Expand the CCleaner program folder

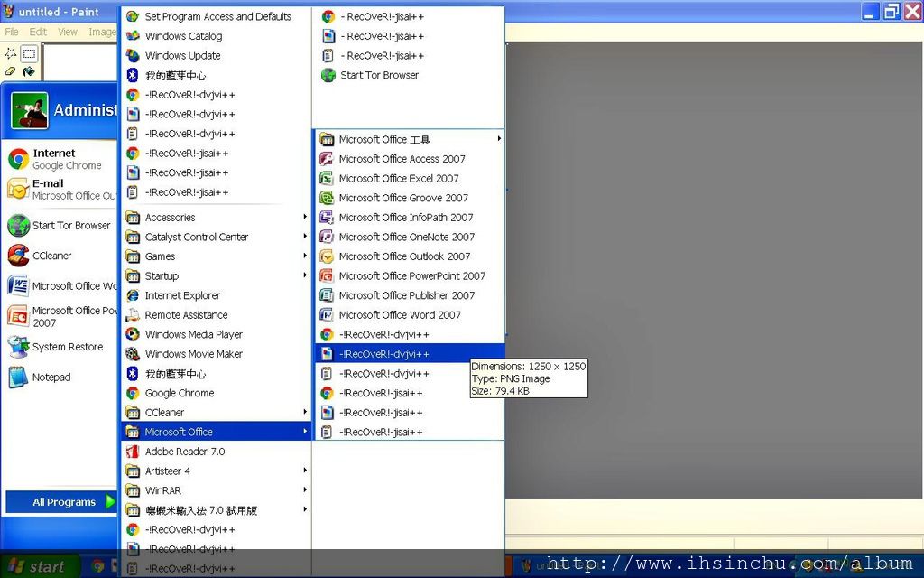click(217, 412)
